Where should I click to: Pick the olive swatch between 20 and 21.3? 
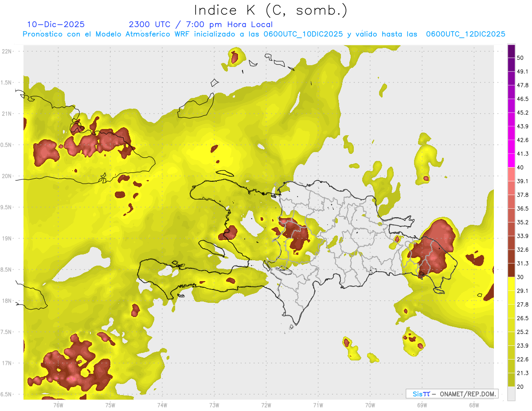[511, 380]
